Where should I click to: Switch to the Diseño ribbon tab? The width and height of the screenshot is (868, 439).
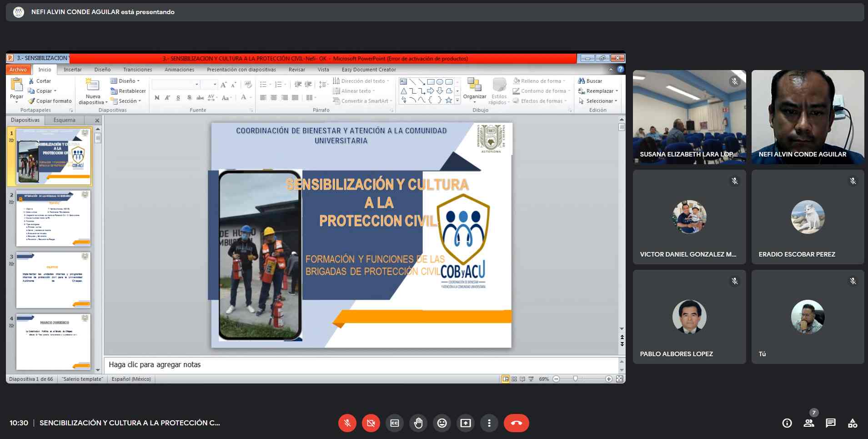pyautogui.click(x=102, y=70)
